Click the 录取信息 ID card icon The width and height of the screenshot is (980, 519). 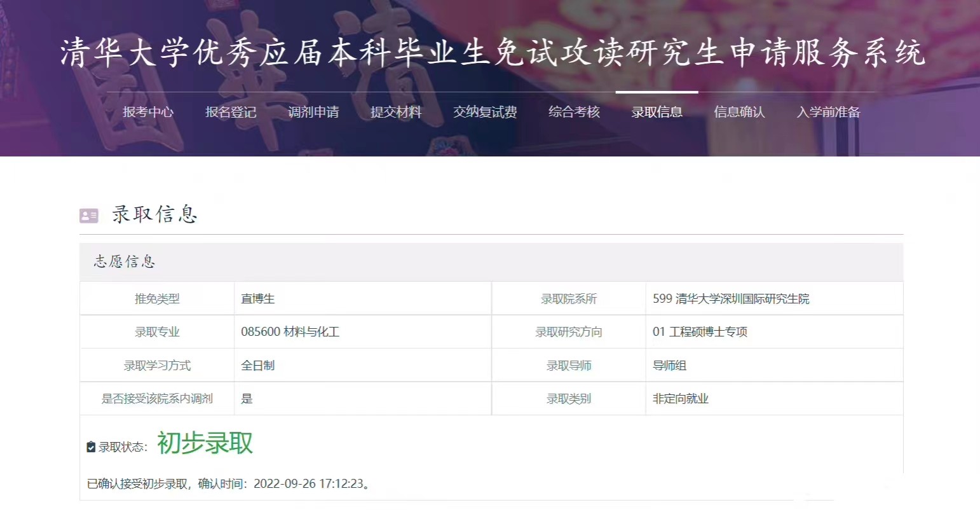(x=89, y=216)
